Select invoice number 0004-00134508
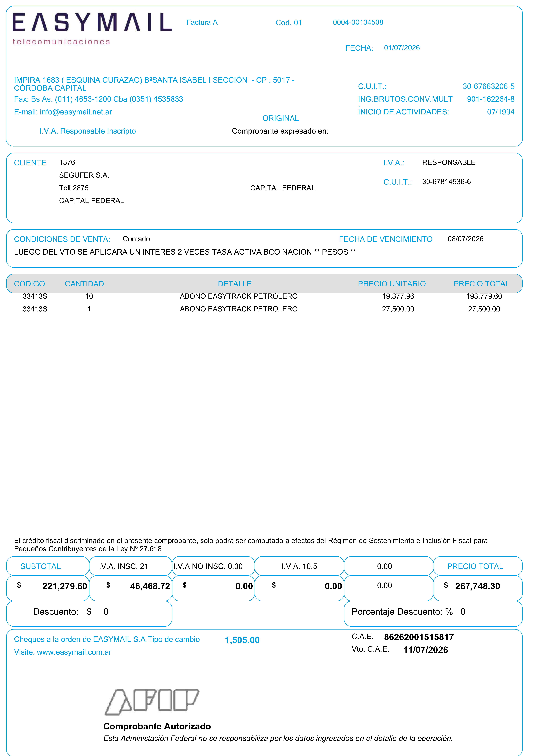Viewport: 535px width, 756px height. [358, 22]
